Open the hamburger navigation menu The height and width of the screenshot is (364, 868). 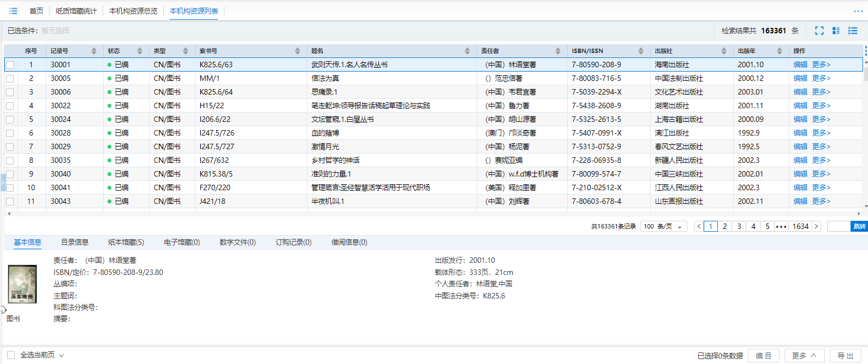pyautogui.click(x=13, y=11)
